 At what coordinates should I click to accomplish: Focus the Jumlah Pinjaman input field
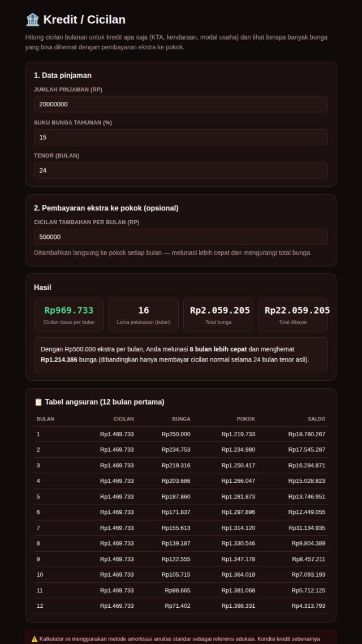coord(181,104)
